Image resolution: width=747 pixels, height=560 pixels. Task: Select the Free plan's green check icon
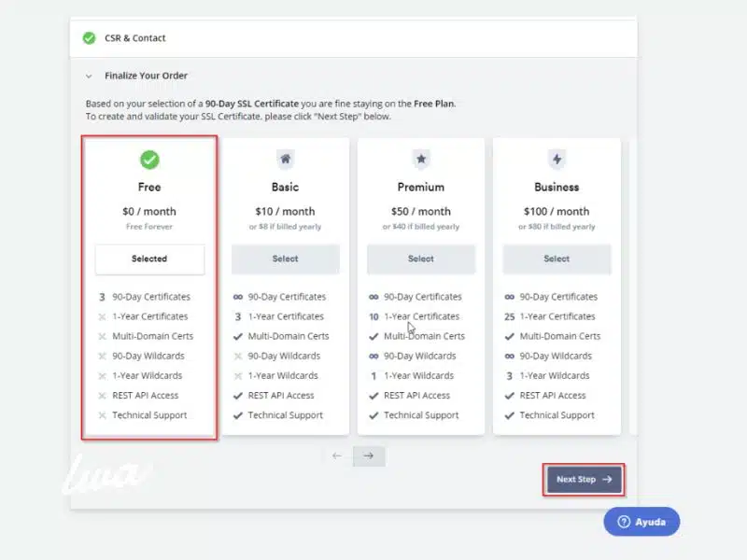point(148,159)
